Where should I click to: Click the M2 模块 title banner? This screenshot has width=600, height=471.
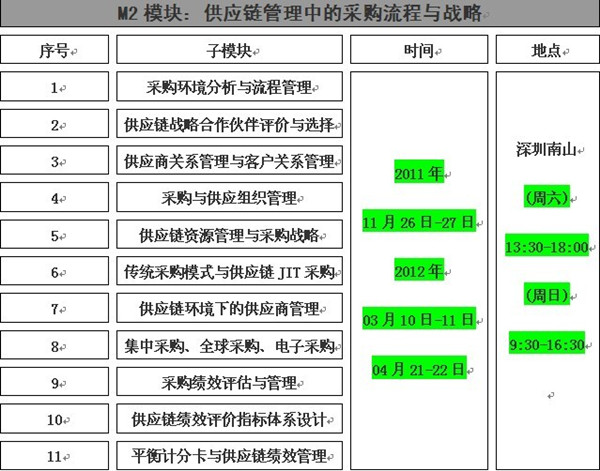tap(300, 16)
